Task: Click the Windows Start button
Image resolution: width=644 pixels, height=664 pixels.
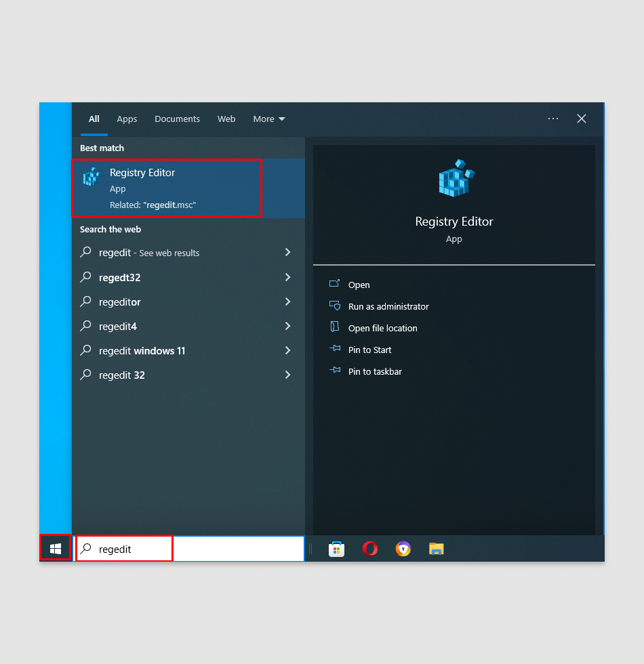Action: [56, 549]
